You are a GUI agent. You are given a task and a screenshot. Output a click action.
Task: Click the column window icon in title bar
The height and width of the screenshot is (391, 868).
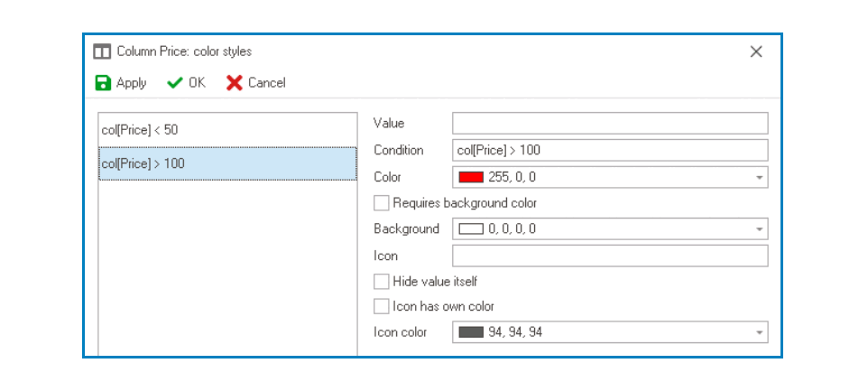103,51
